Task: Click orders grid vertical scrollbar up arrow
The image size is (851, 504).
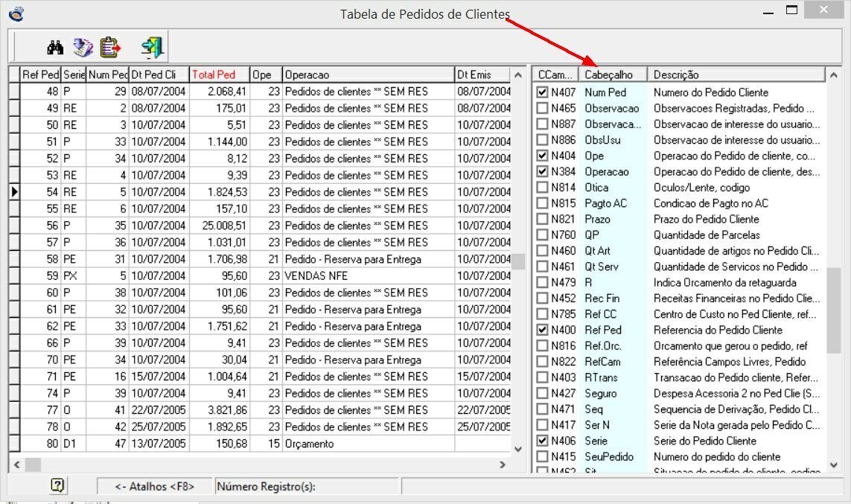Action: 517,75
